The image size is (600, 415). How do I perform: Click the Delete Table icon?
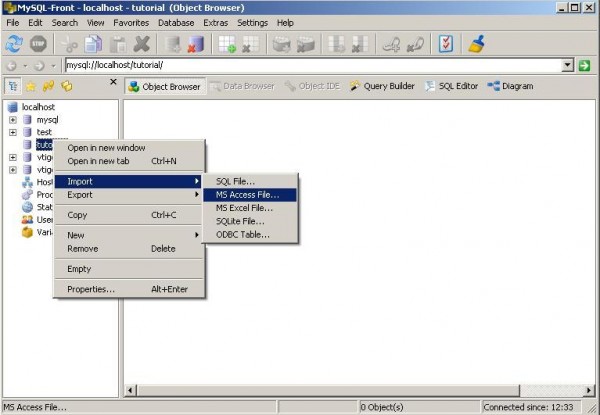251,44
